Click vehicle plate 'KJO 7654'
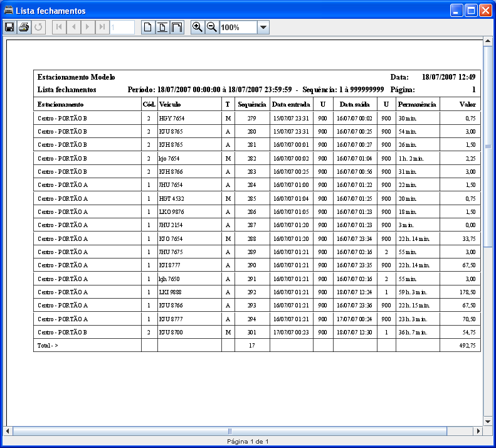The height and width of the screenshot is (448, 496). (x=171, y=238)
